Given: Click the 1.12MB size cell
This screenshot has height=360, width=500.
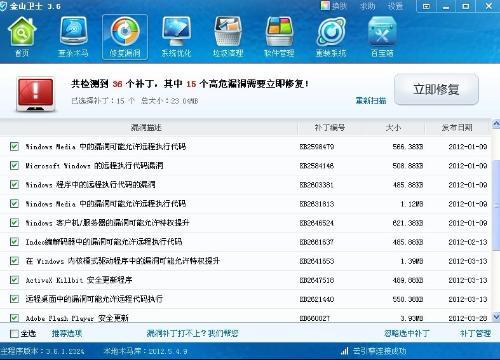Looking at the screenshot, I should 412,204.
